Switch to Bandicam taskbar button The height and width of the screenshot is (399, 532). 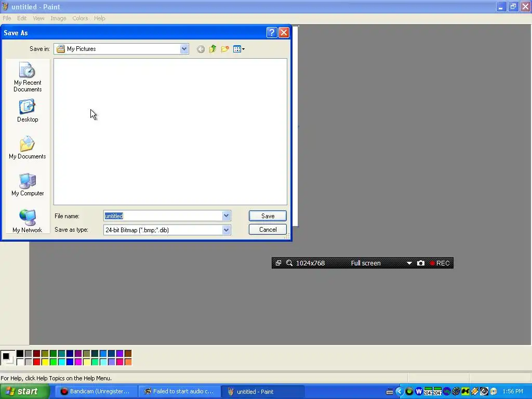[x=96, y=392]
